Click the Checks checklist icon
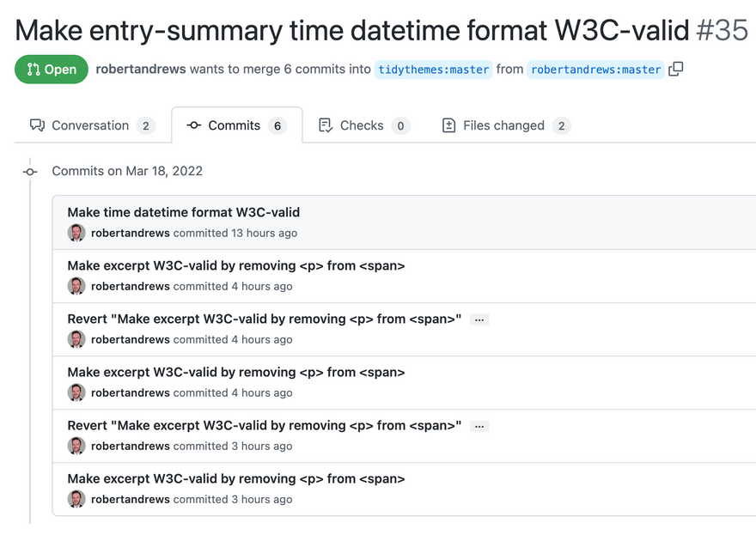Image resolution: width=756 pixels, height=541 pixels. (x=326, y=125)
